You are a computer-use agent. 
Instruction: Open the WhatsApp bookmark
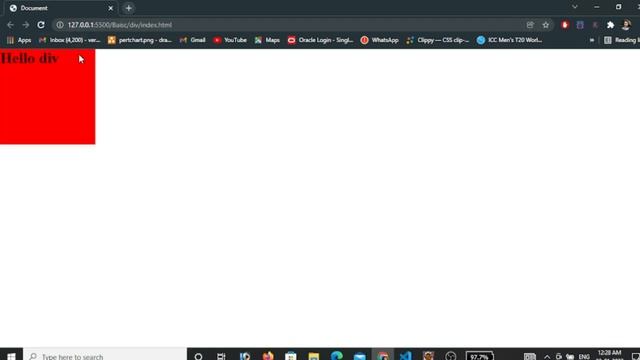tap(380, 40)
